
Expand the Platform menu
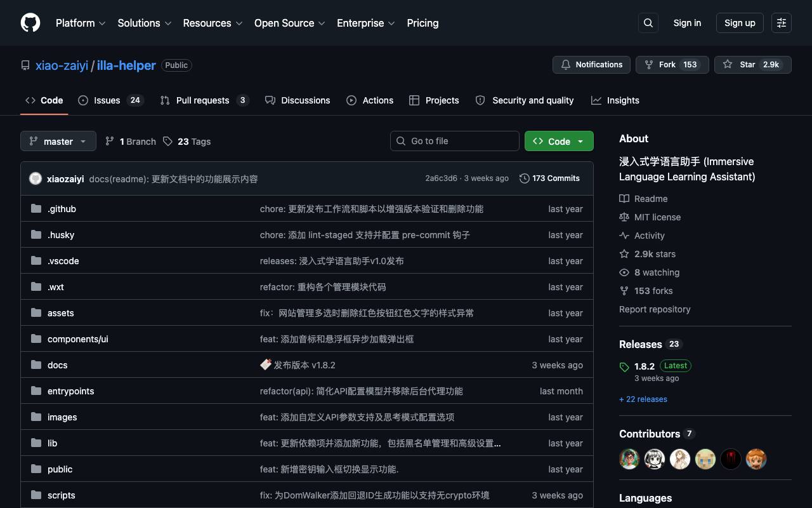(x=81, y=23)
